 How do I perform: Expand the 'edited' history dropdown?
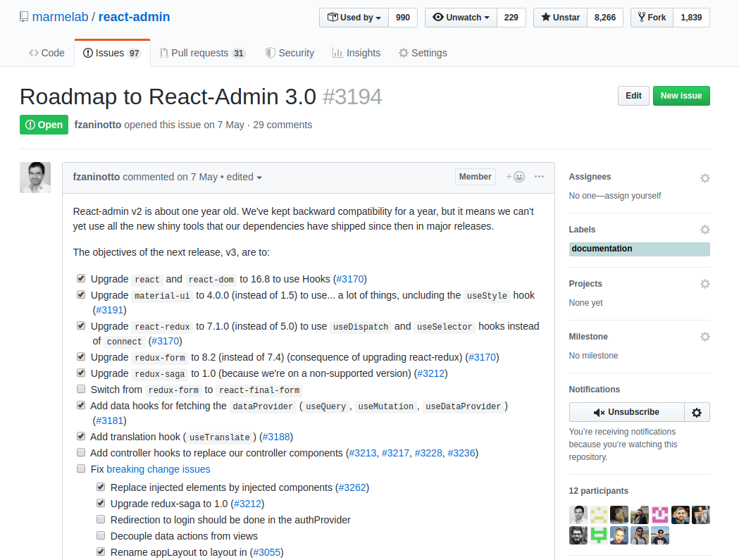coord(244,178)
